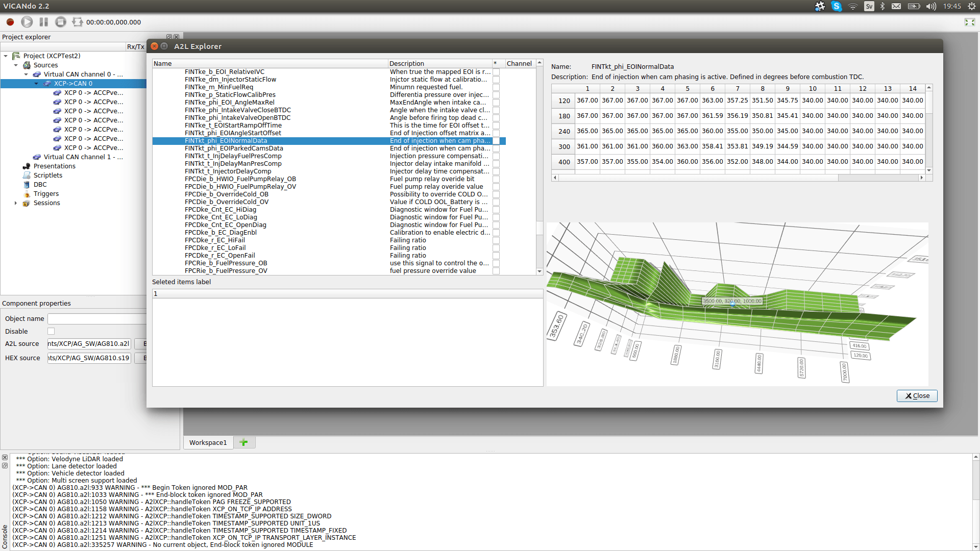
Task: Toggle the Disable checkbox in Component properties
Action: point(51,331)
